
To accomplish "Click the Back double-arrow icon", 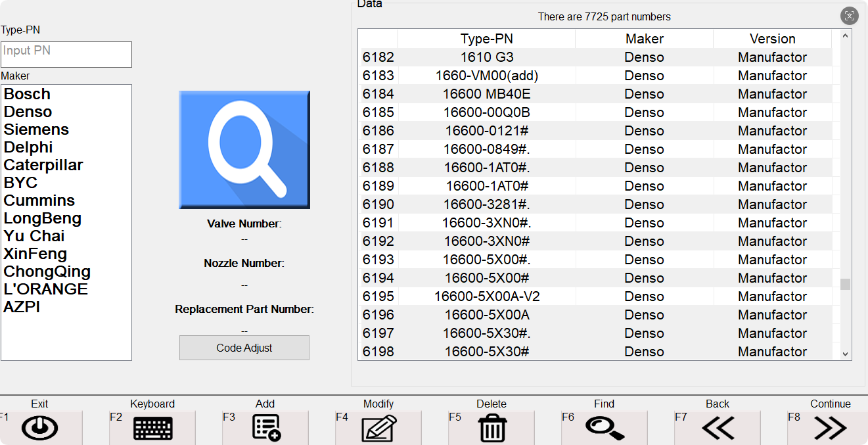I will (x=717, y=427).
